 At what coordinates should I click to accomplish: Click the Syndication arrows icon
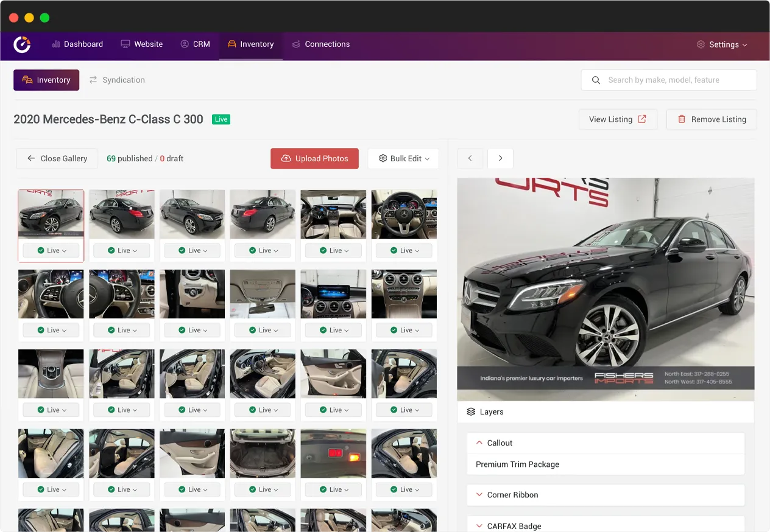[93, 80]
